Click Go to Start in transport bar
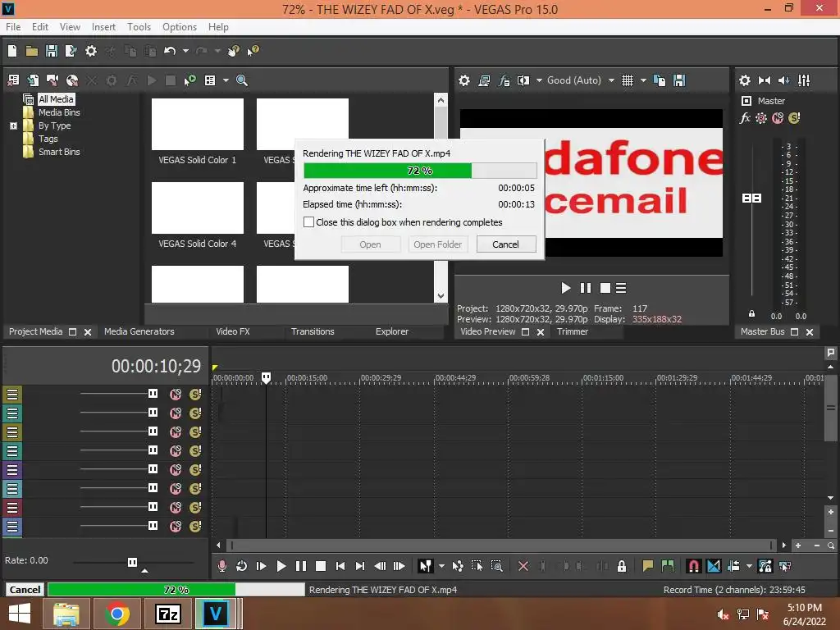 pos(340,566)
